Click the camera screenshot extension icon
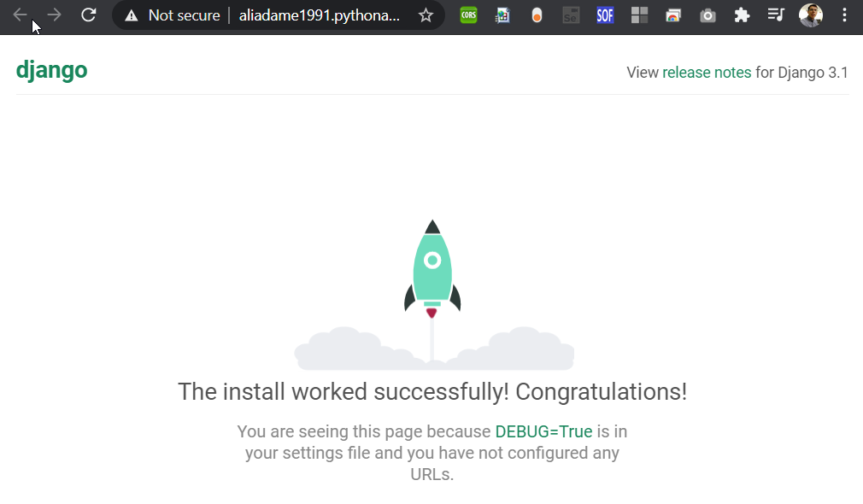Screen dimensions: 863x504 [x=707, y=15]
